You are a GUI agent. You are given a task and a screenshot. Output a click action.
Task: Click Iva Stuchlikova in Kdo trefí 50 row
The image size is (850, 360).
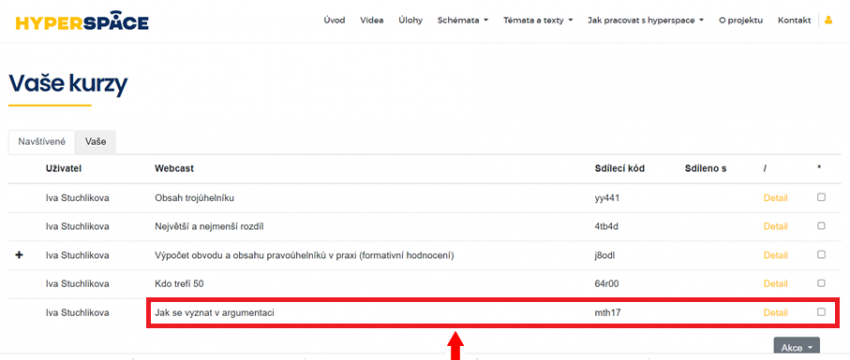(78, 284)
